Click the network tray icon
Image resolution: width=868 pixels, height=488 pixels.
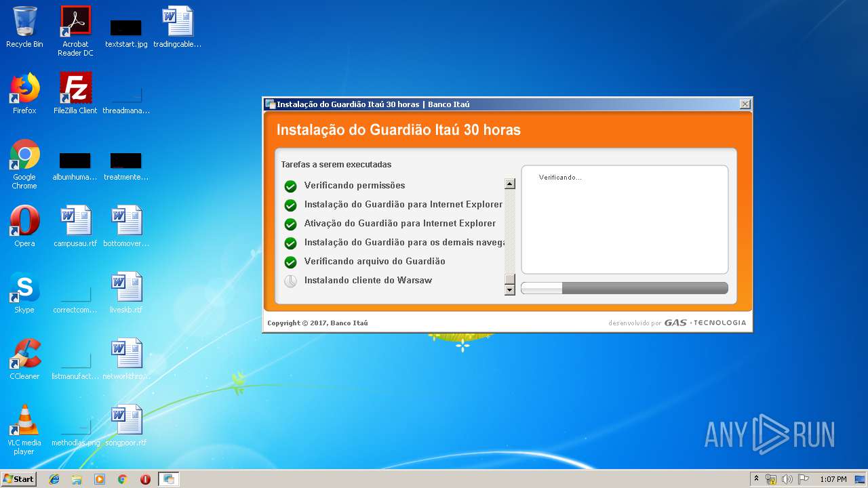pos(771,479)
